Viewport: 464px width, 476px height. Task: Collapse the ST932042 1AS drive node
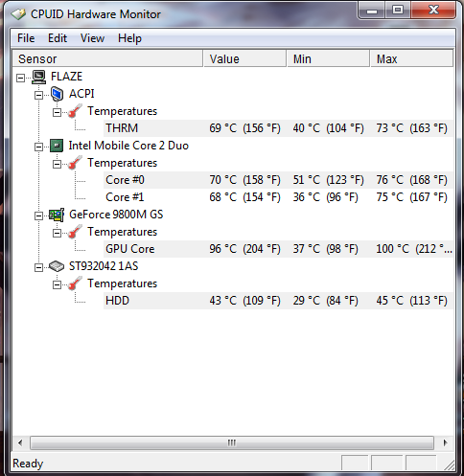(38, 267)
